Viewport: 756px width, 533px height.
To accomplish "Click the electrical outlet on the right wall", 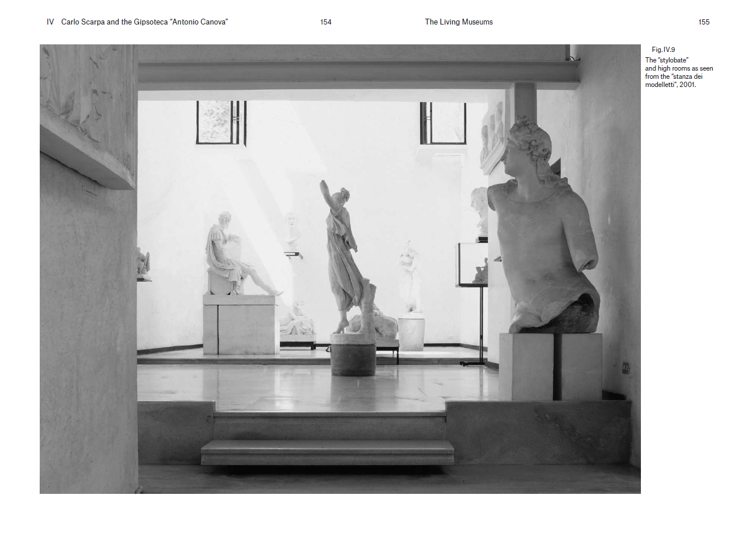I will (x=626, y=368).
